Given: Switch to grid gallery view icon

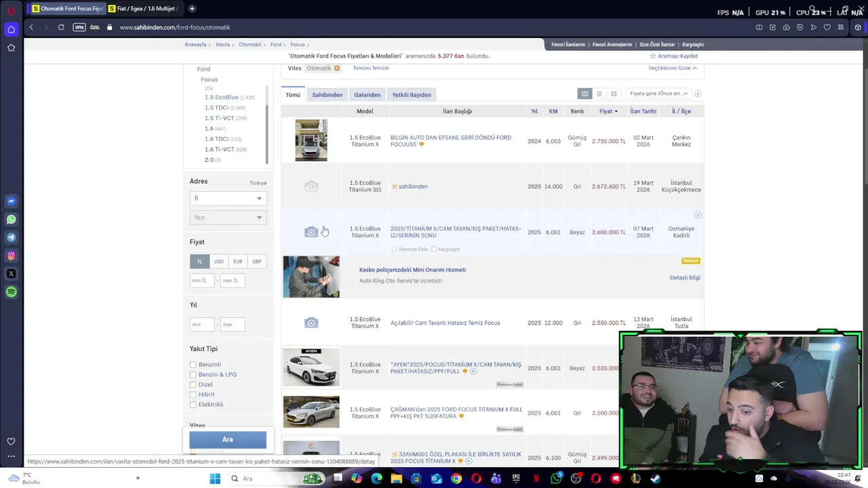Looking at the screenshot, I should pos(614,94).
